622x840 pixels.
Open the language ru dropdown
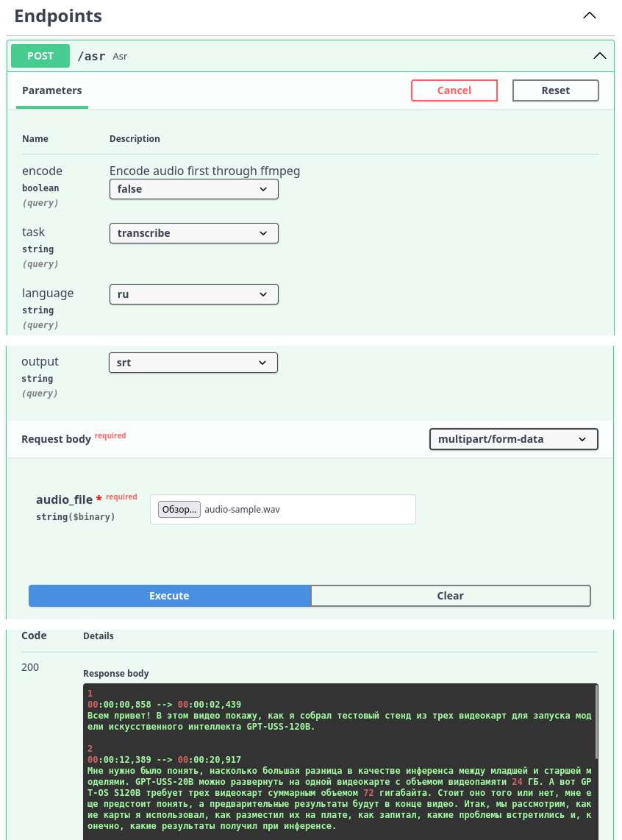193,294
